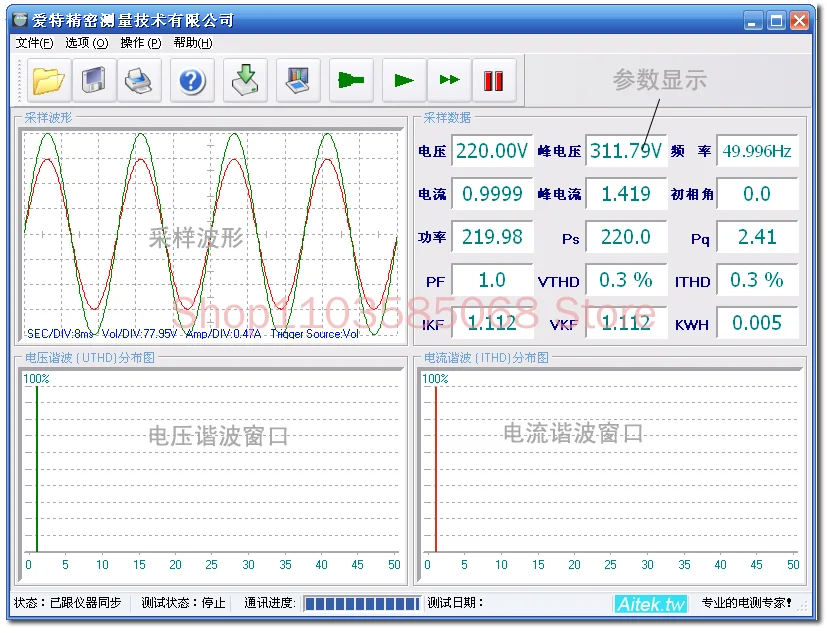Open the 操作(P) menu
The image size is (827, 633).
140,43
